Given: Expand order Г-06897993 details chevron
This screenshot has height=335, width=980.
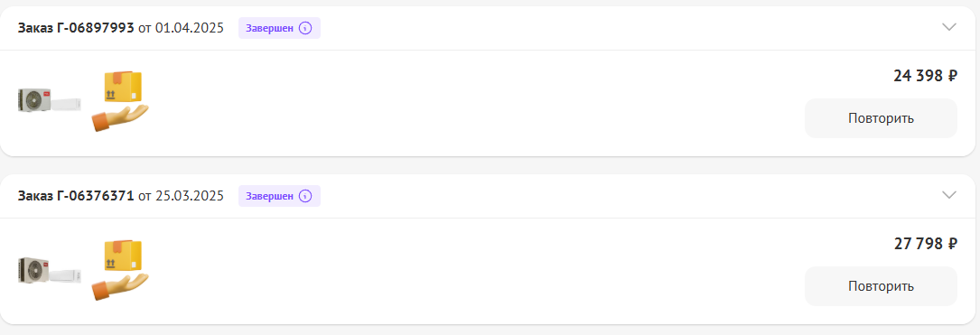Looking at the screenshot, I should point(948,27).
